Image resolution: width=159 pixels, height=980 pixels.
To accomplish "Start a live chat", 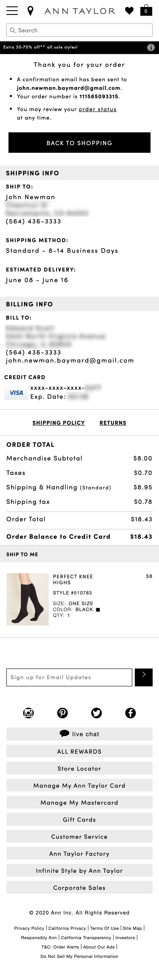I will click(x=79, y=734).
